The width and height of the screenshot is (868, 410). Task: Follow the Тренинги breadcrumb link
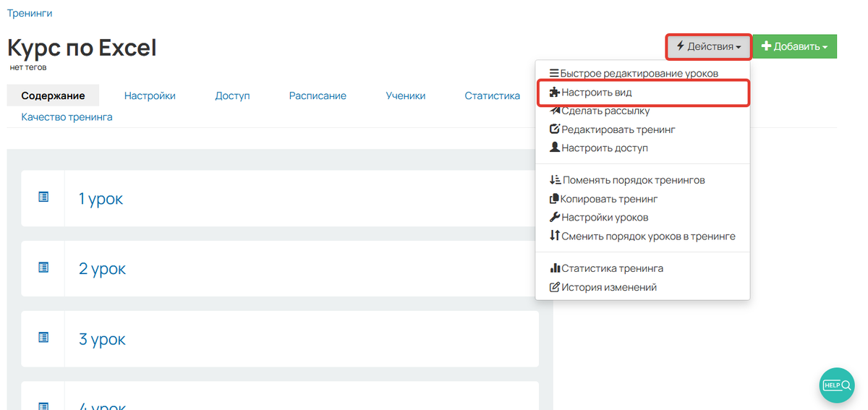pyautogui.click(x=30, y=13)
